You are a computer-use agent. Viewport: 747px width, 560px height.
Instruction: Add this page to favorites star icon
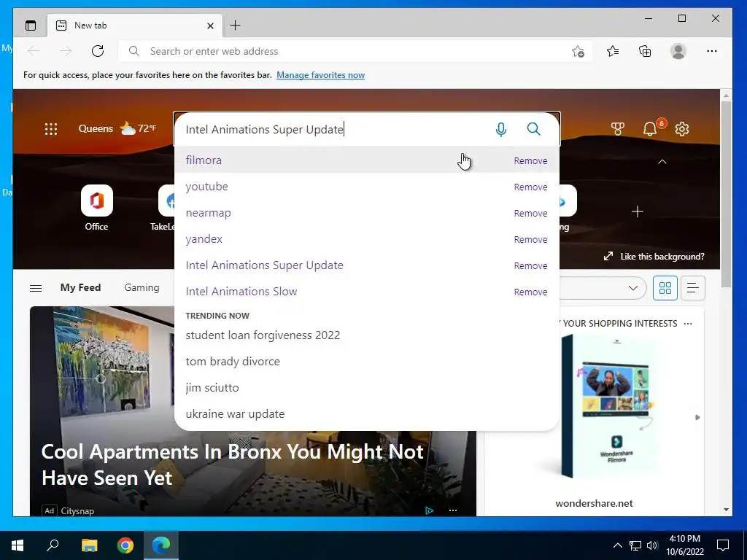pos(578,52)
